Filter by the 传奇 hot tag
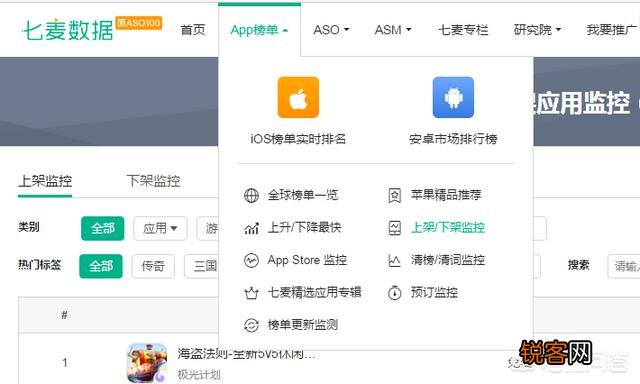This screenshot has height=384, width=640. click(153, 266)
